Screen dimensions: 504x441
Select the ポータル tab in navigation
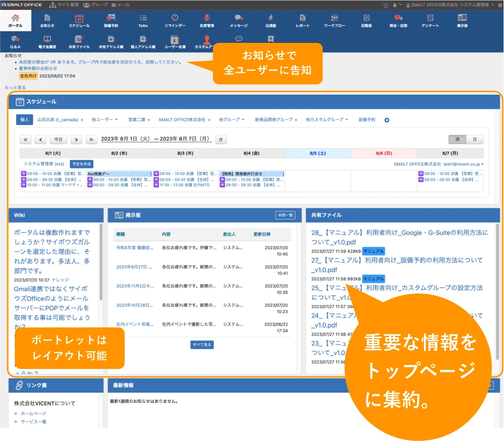pos(15,21)
